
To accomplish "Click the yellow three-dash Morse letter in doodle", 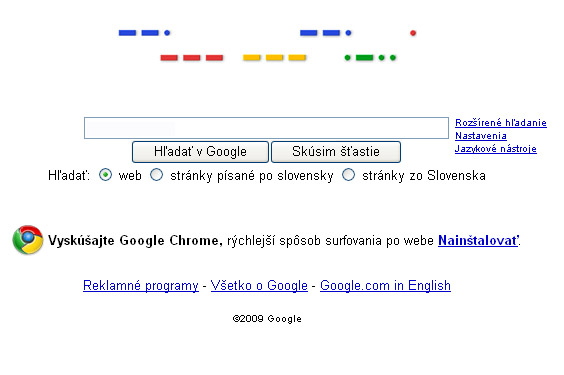I will point(274,58).
